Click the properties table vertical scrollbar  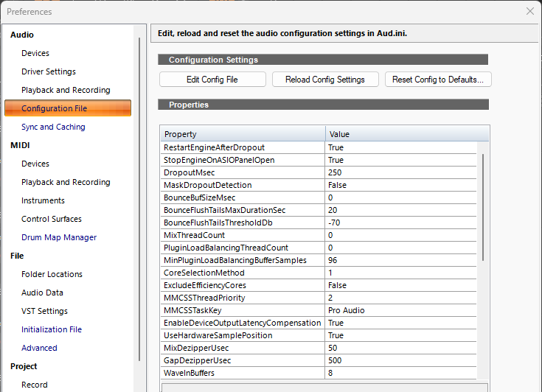tap(483, 207)
